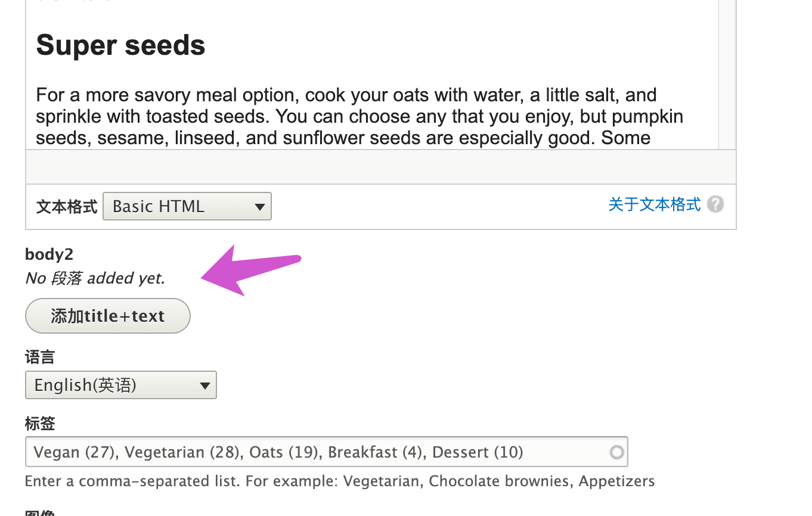The image size is (812, 516).
Task: Click the autocomplete circle in tags field
Action: point(617,452)
